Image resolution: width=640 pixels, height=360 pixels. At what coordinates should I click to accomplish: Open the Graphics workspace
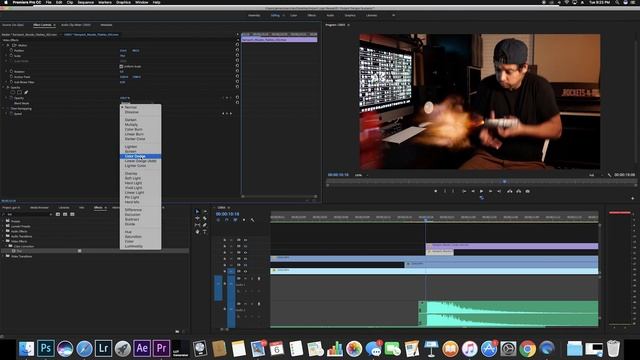tap(350, 16)
